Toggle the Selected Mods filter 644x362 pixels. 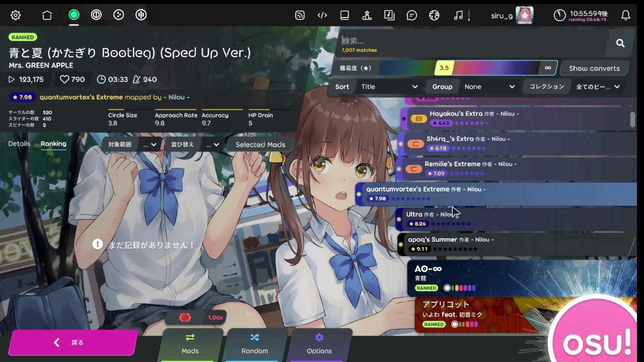[260, 144]
